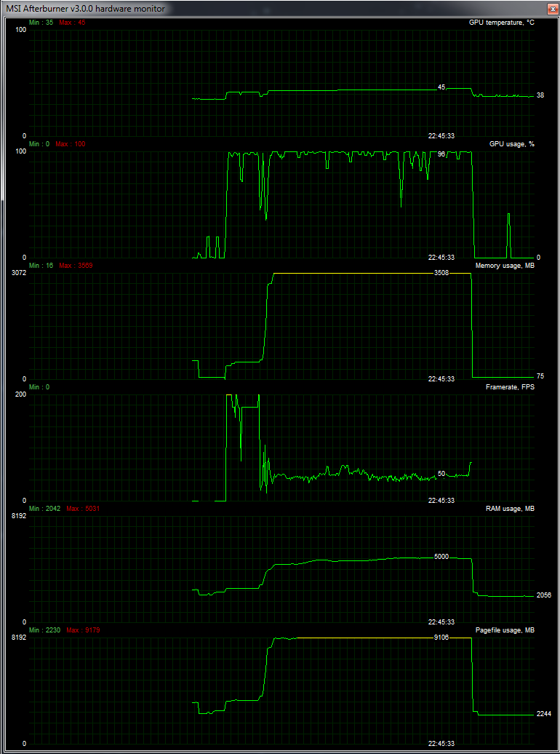Image resolution: width=560 pixels, height=754 pixels.
Task: Click the 22:45:33 timestamp in Framerate graph
Action: pyautogui.click(x=441, y=500)
